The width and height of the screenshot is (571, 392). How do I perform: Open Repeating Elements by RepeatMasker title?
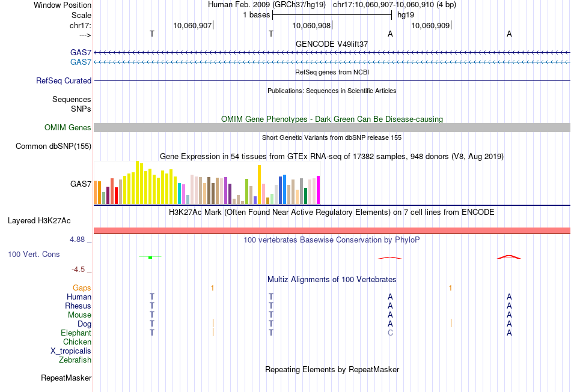[332, 369]
